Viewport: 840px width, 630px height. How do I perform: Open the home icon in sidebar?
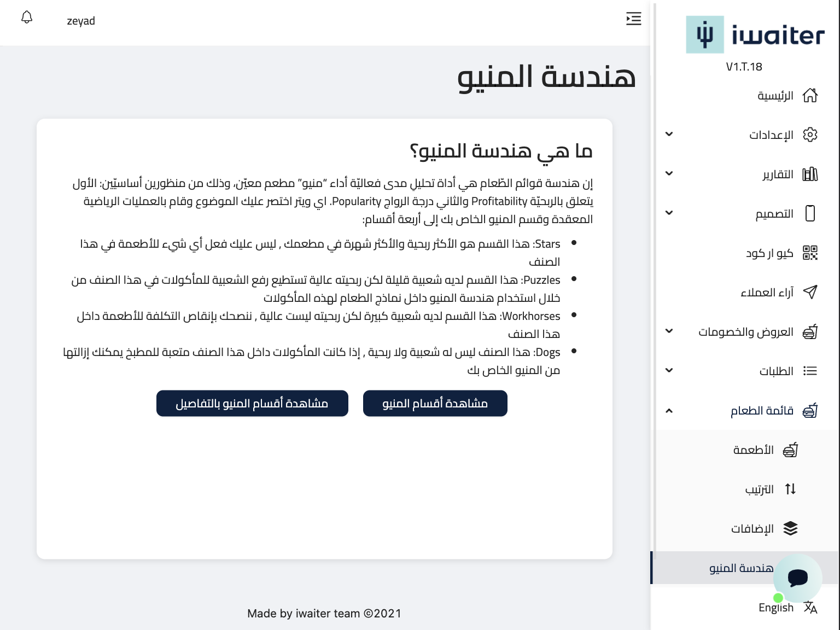[x=810, y=96]
